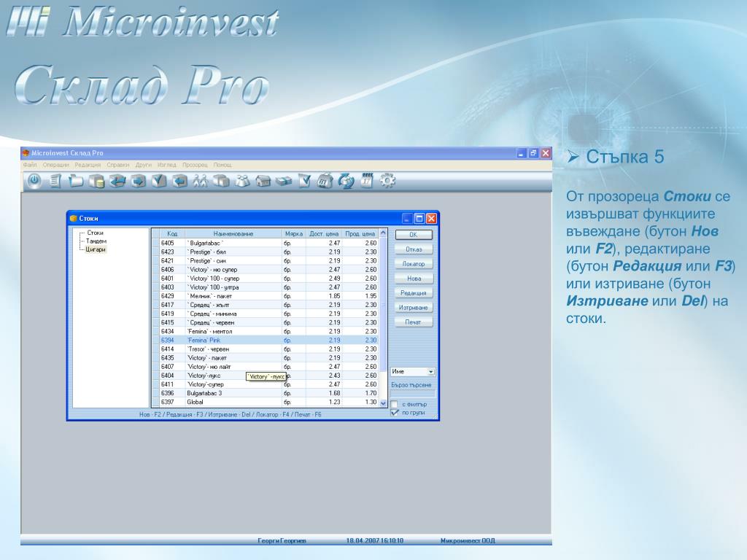Open the Справки menu
Image resolution: width=747 pixels, height=560 pixels.
coord(118,165)
